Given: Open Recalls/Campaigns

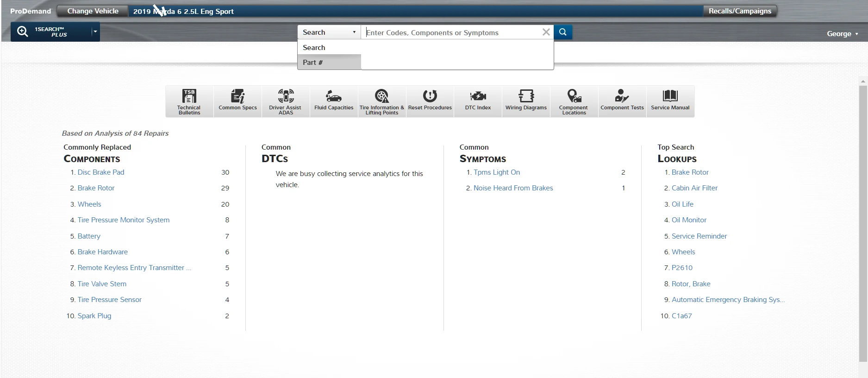Looking at the screenshot, I should pos(740,11).
